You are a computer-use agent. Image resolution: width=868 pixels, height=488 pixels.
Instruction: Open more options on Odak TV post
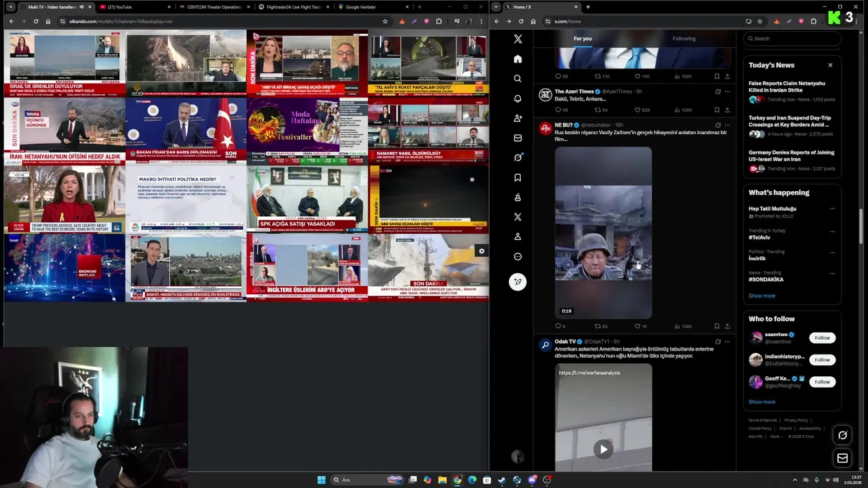(727, 342)
